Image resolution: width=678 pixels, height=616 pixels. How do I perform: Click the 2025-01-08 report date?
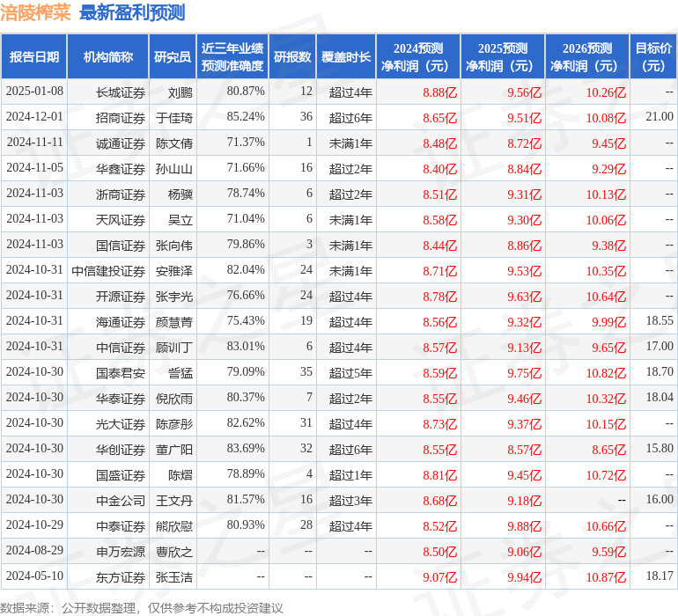(x=34, y=91)
